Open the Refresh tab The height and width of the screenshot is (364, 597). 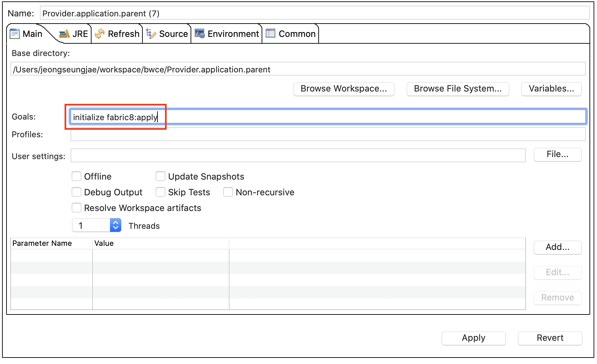click(117, 34)
